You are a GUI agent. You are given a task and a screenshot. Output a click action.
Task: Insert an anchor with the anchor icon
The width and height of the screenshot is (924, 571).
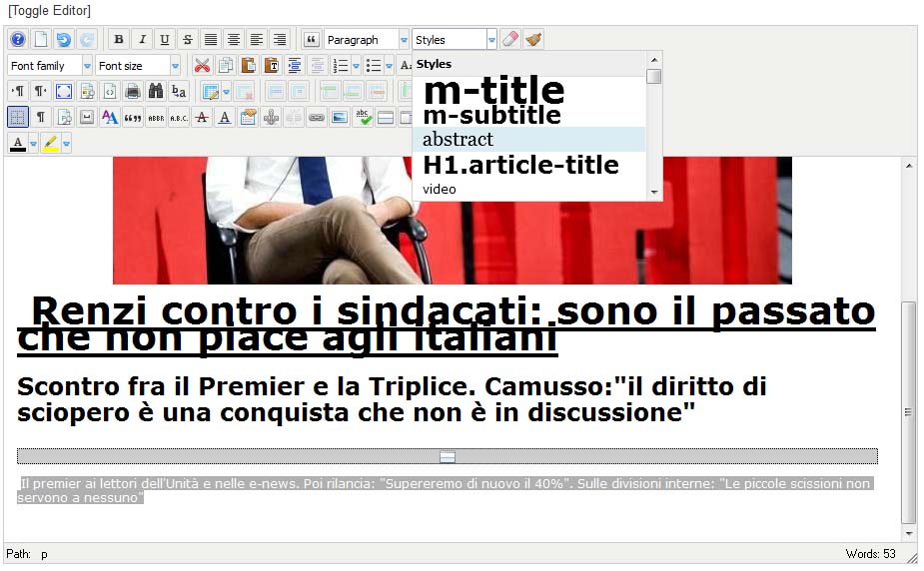[270, 118]
